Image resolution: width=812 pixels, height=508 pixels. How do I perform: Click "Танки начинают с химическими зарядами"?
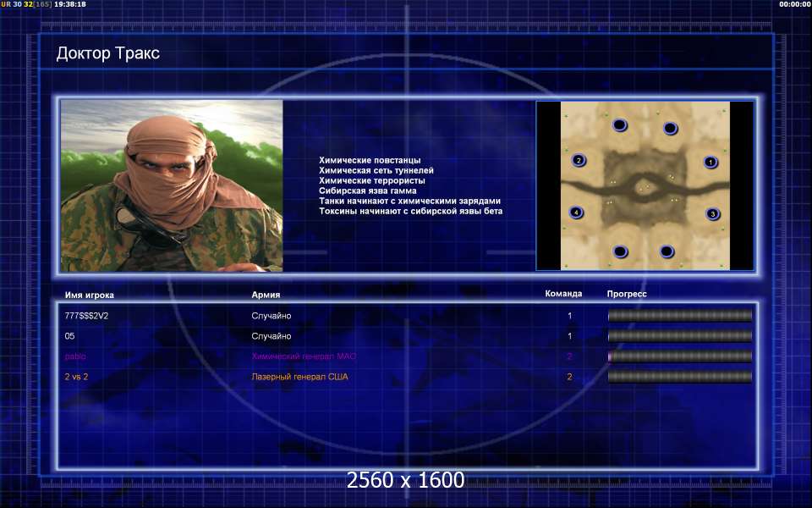pos(409,202)
